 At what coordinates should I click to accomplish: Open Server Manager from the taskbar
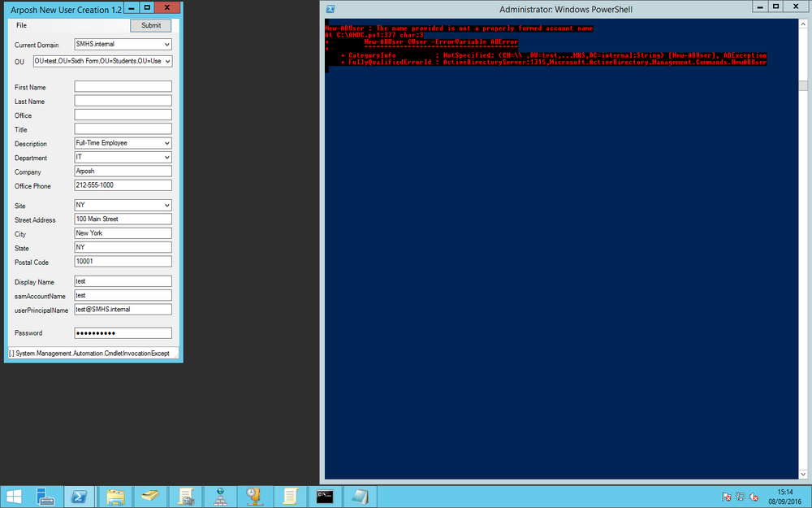click(x=45, y=497)
